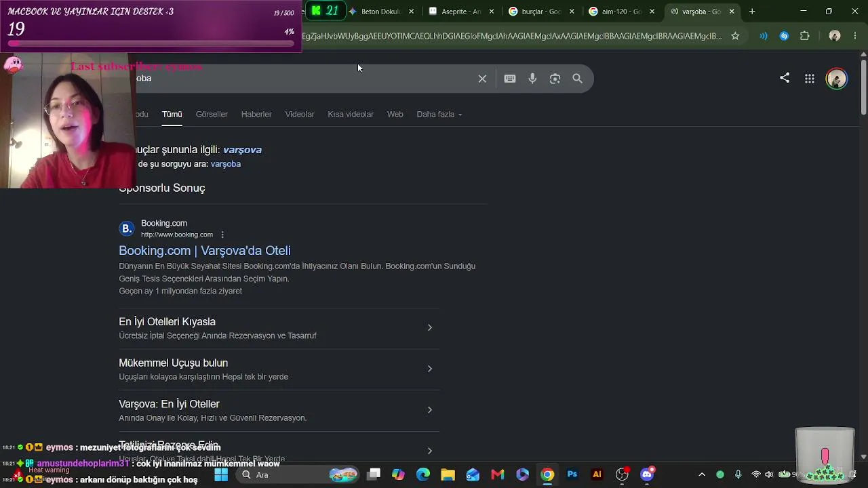Share this results page
This screenshot has height=488, width=868.
tap(785, 78)
